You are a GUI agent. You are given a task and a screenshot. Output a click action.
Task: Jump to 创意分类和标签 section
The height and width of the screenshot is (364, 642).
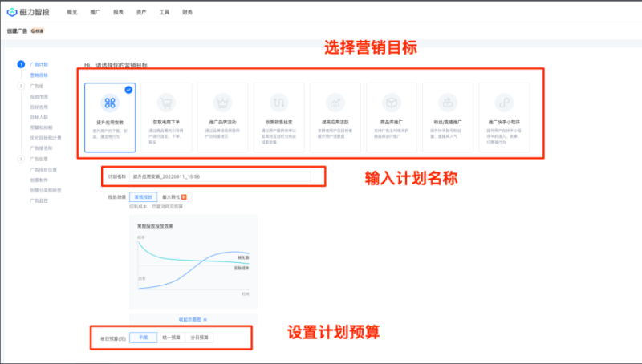click(46, 190)
